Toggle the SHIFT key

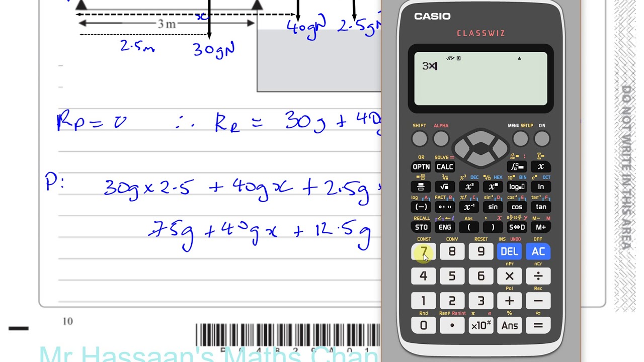(x=420, y=138)
